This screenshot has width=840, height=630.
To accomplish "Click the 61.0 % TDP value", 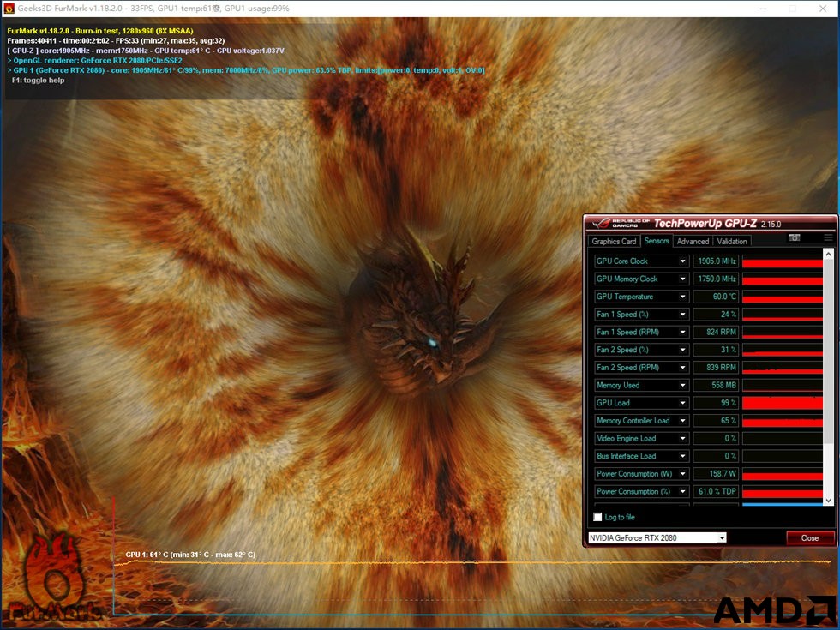I will click(x=717, y=491).
